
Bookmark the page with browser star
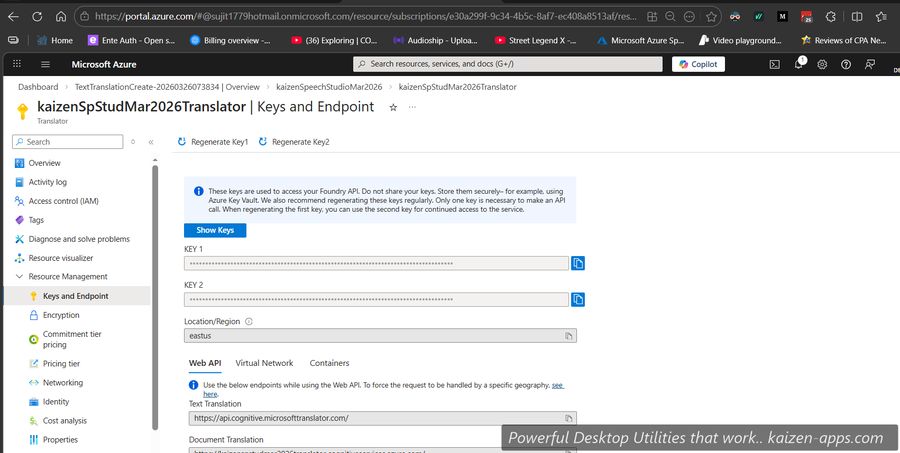point(711,17)
